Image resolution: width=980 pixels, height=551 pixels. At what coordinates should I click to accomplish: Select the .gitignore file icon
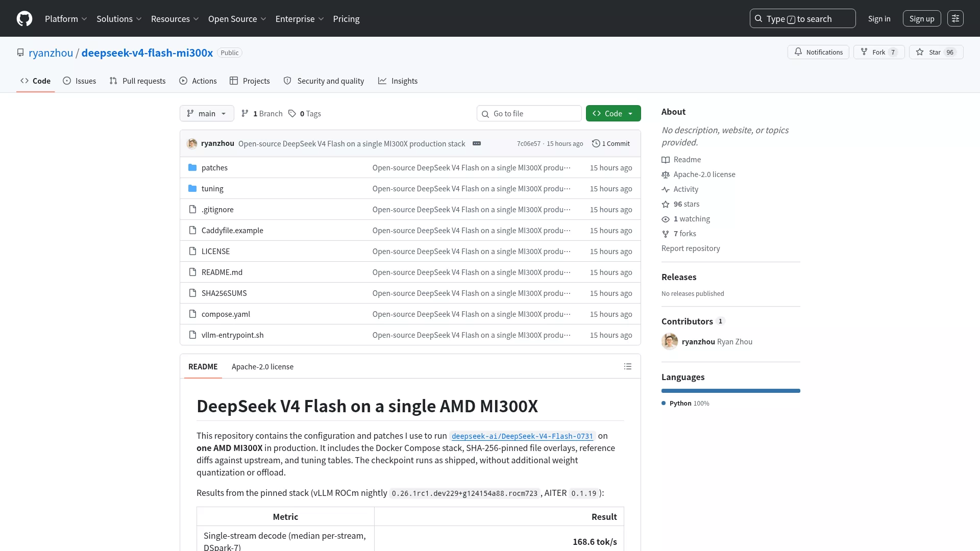coord(192,210)
